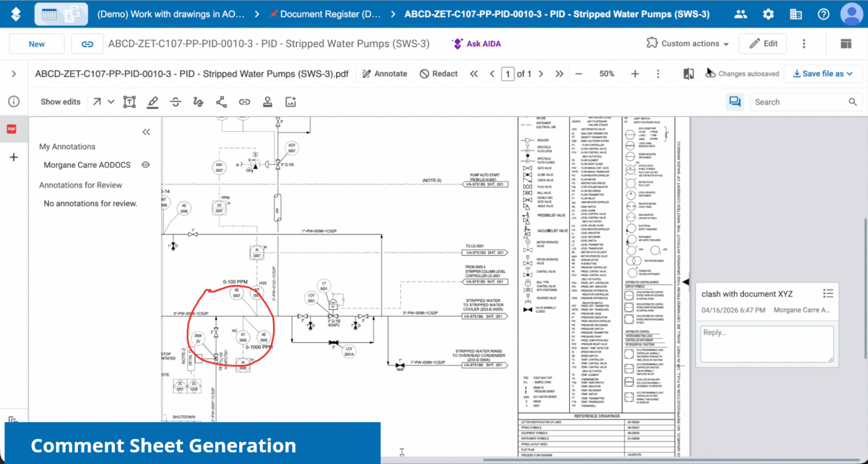Select the comment "clash with document XYZ"
Viewport: 868px width, 464px height.
747,294
